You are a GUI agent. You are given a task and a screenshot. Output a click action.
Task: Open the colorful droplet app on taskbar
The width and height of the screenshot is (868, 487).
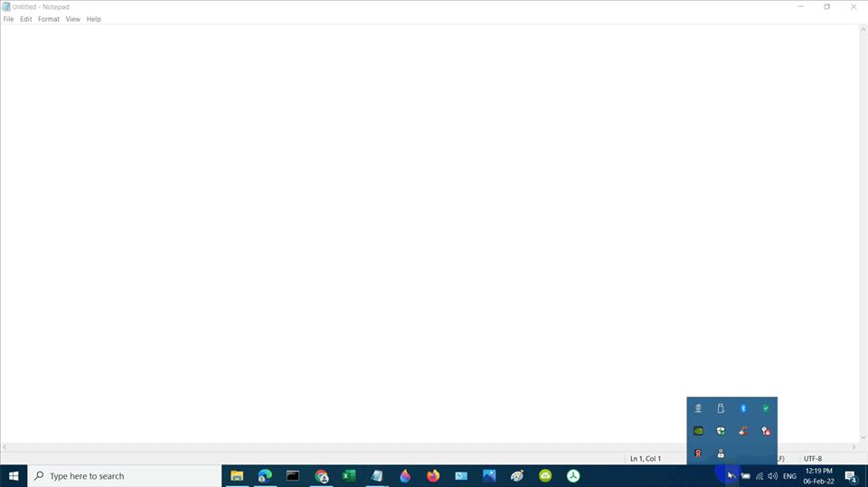[x=405, y=475]
